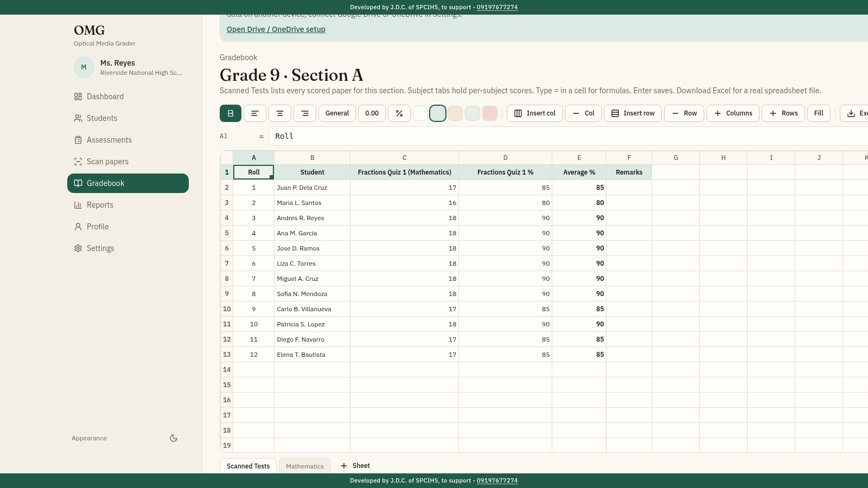Select Average % header cell
868x488 pixels.
point(579,172)
